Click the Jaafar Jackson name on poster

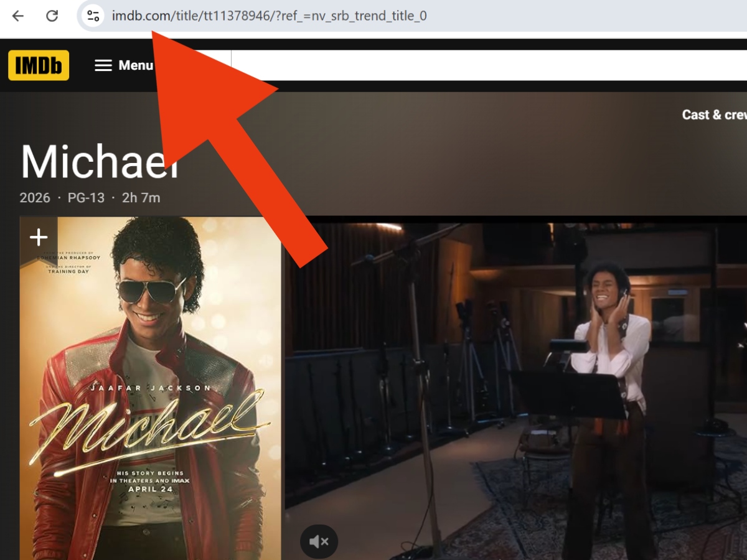151,388
